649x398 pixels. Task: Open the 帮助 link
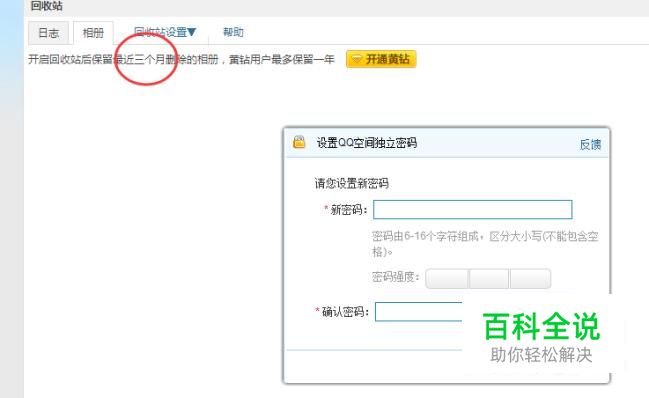point(233,32)
